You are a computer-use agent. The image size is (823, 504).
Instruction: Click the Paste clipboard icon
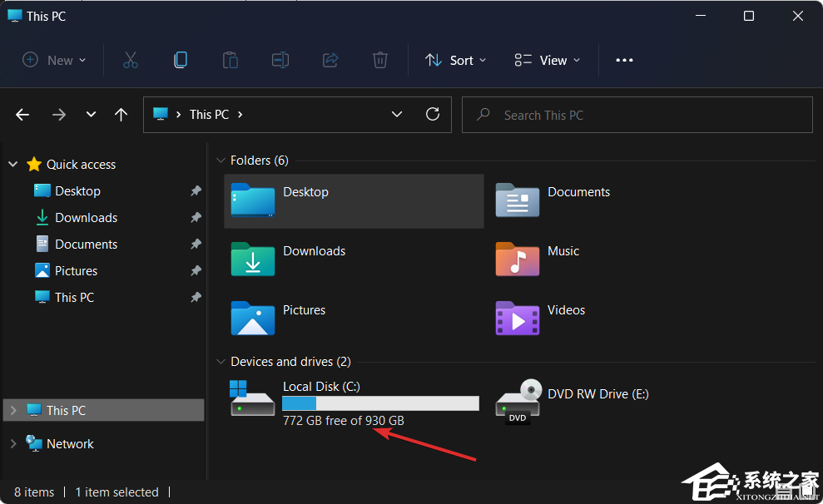231,60
